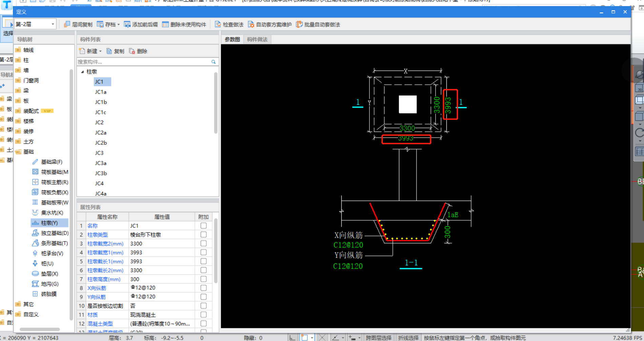
Task: Collapse the 基础 tree node
Action: coord(18,152)
